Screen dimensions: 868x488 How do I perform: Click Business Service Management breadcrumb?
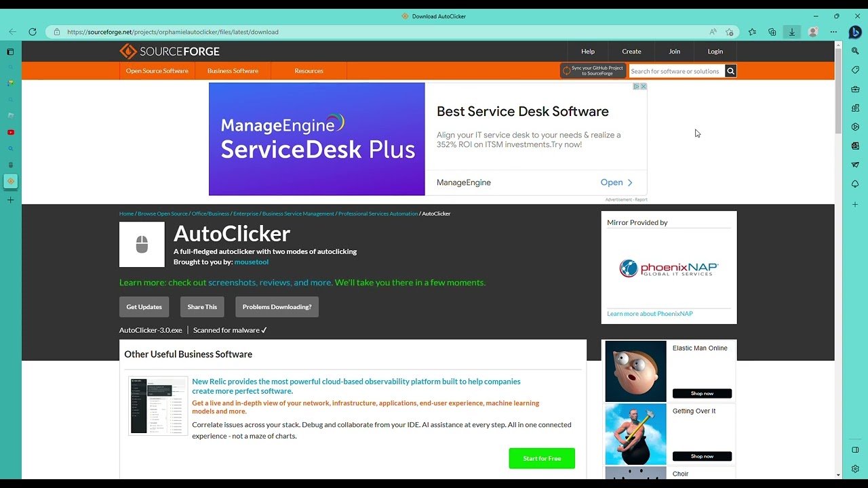tap(298, 213)
